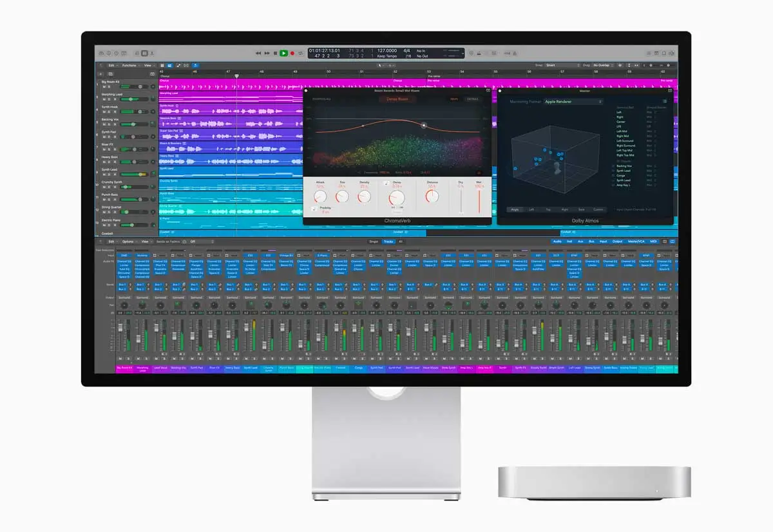Open the Drag No Overlap dropdown

pyautogui.click(x=603, y=65)
